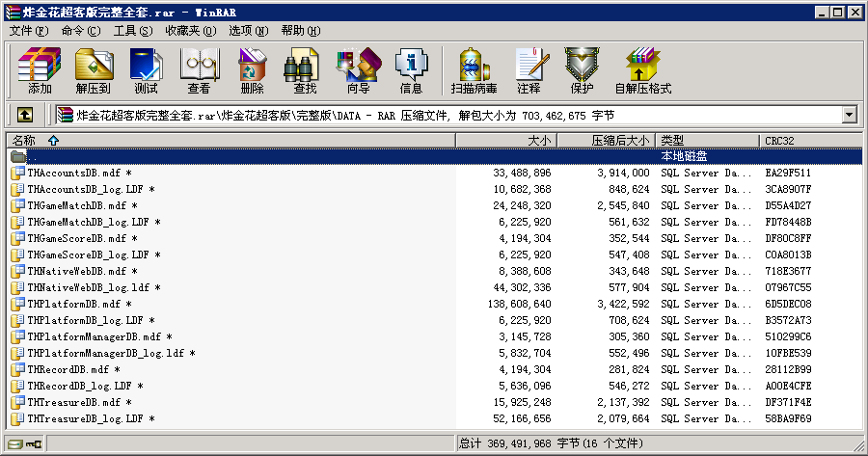This screenshot has height=456, width=868.
Task: Open the File (文件) menu
Action: pyautogui.click(x=28, y=31)
